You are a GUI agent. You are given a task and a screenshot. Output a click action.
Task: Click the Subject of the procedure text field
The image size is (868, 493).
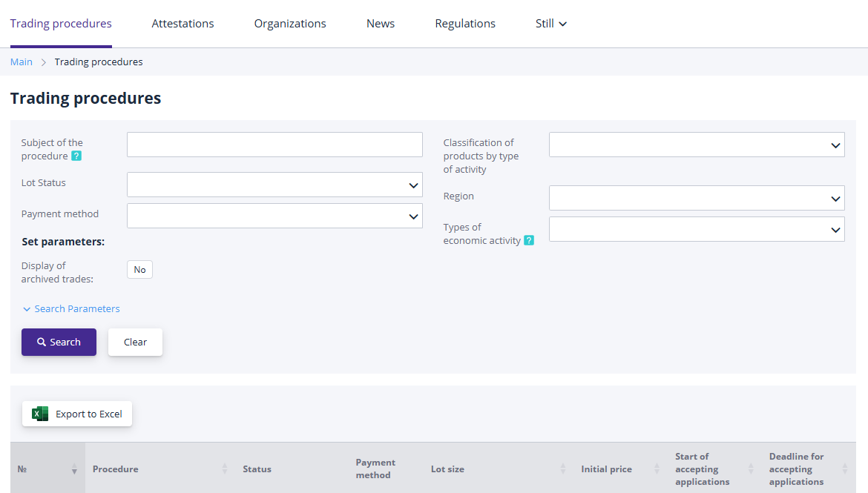click(x=274, y=145)
